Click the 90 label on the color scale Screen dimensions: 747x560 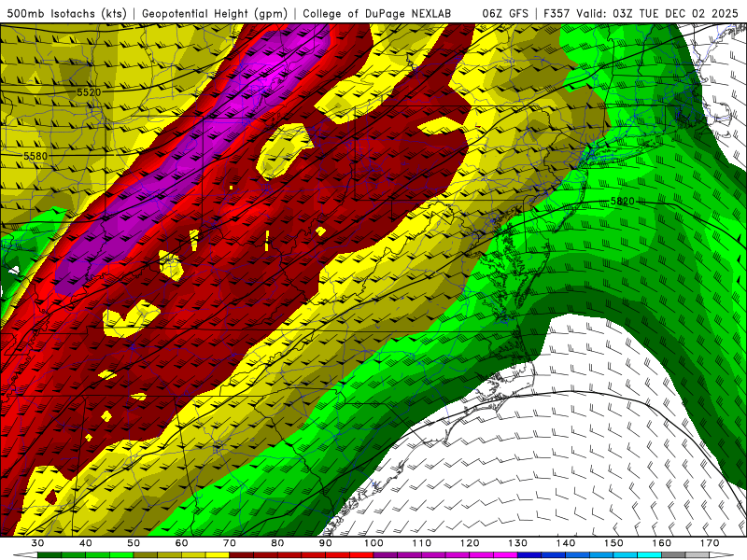326,543
